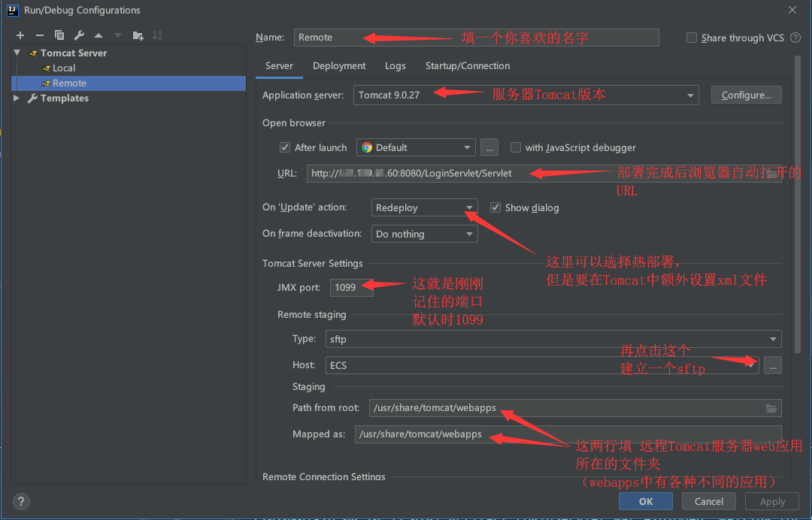Open browser selection ellipsis button
This screenshot has height=520, width=812.
(x=489, y=147)
